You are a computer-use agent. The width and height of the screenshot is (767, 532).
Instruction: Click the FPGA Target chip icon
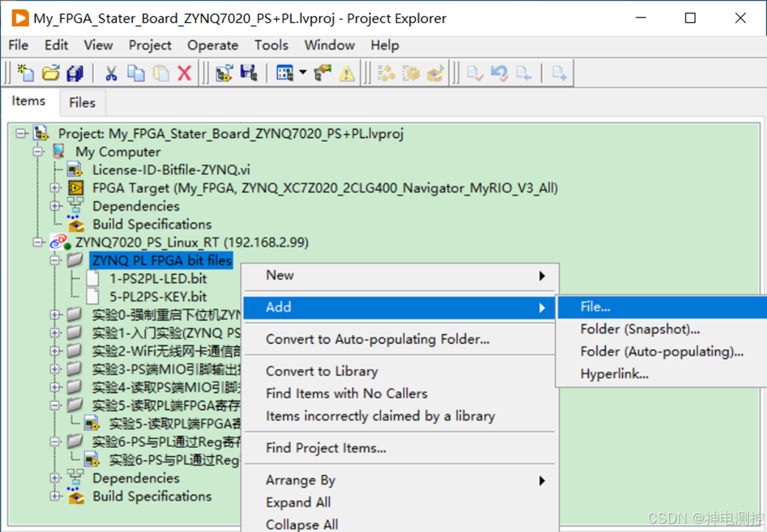(x=75, y=188)
